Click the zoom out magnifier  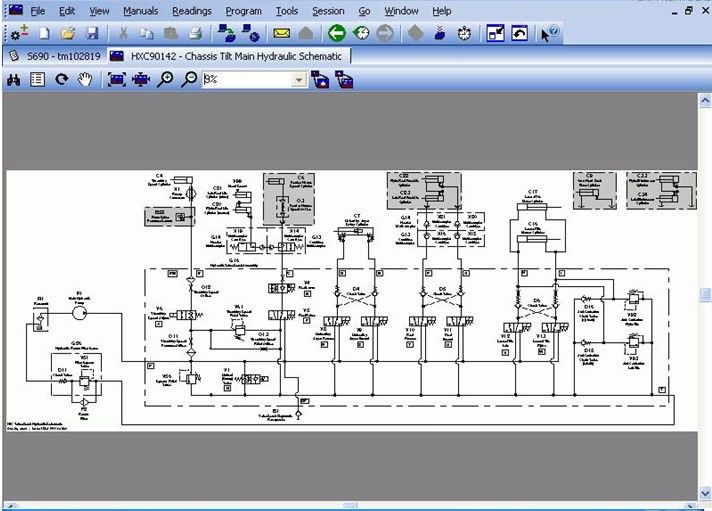click(x=189, y=79)
